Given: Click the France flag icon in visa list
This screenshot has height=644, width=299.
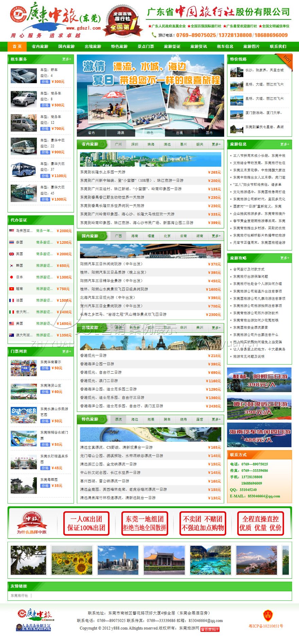Looking at the screenshot, I should (12, 300).
